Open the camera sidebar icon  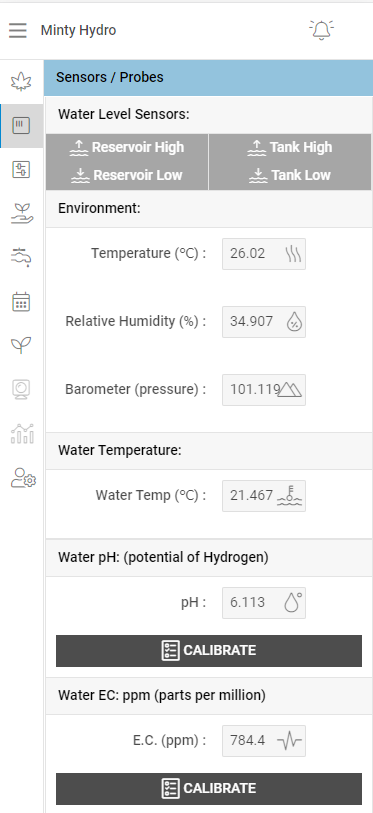click(x=21, y=389)
